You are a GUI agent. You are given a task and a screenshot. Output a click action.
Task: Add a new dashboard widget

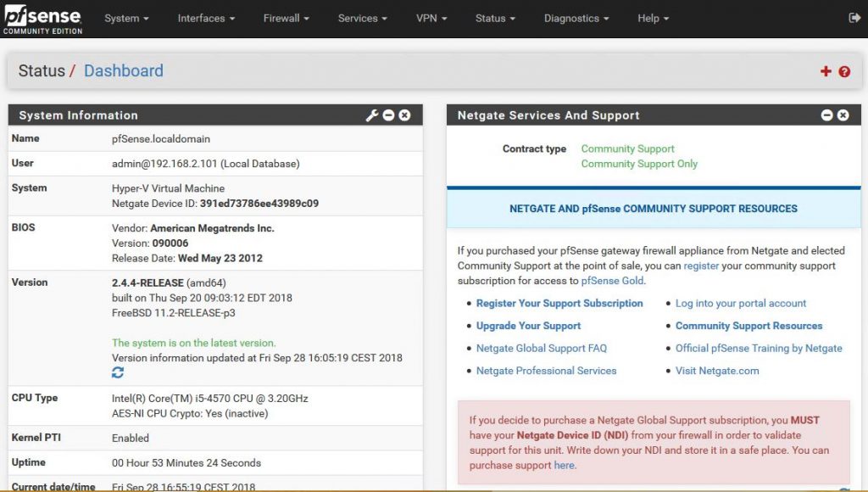coord(826,71)
